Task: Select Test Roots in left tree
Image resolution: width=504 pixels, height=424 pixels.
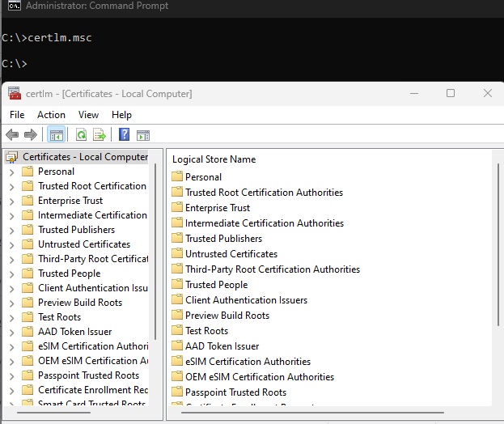Action: click(x=60, y=317)
